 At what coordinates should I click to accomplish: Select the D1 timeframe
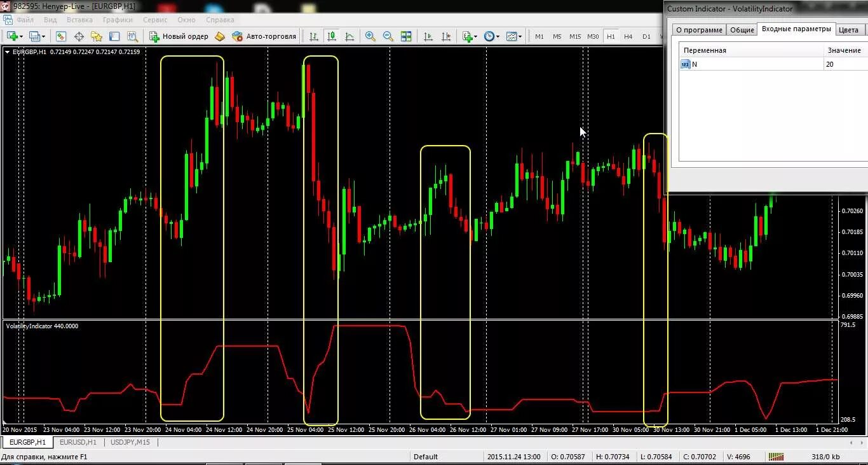646,36
